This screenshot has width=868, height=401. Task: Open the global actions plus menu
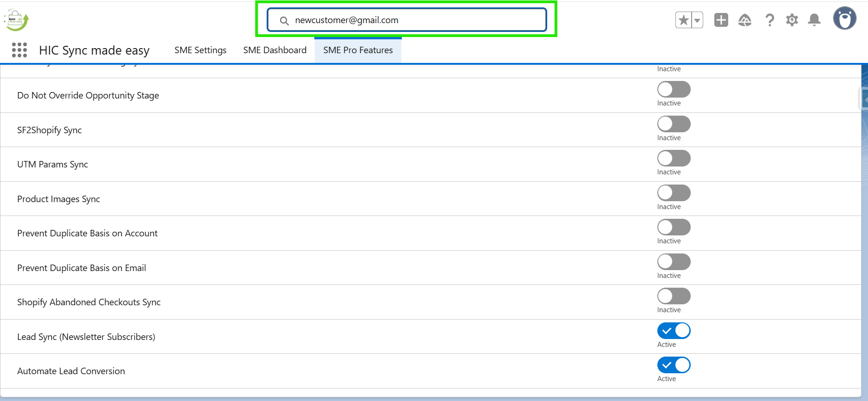[x=721, y=20]
